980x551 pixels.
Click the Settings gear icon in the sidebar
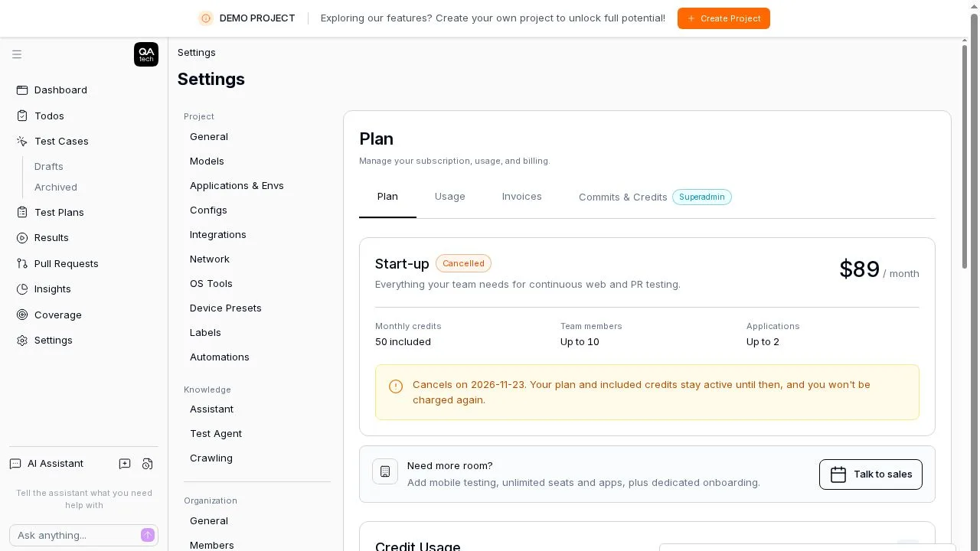point(22,341)
